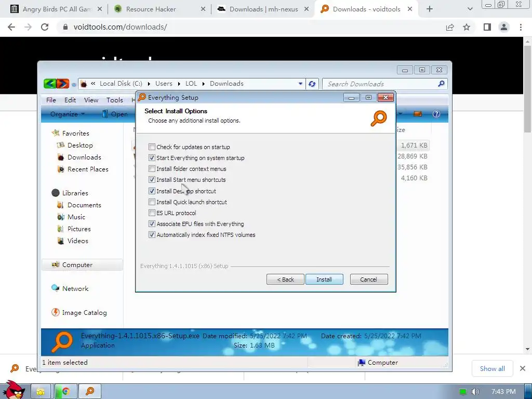The height and width of the screenshot is (399, 532).
Task: Uncheck Start Everything on system startup
Action: pos(152,158)
